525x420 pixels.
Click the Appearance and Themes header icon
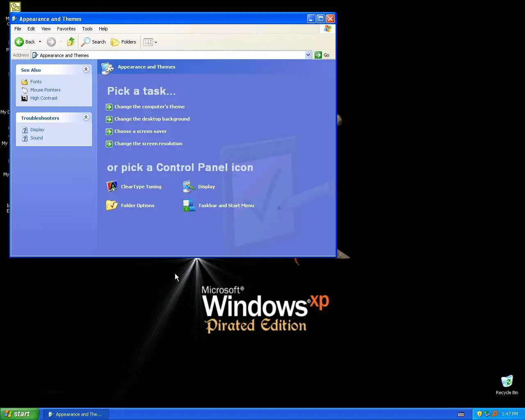tap(107, 68)
